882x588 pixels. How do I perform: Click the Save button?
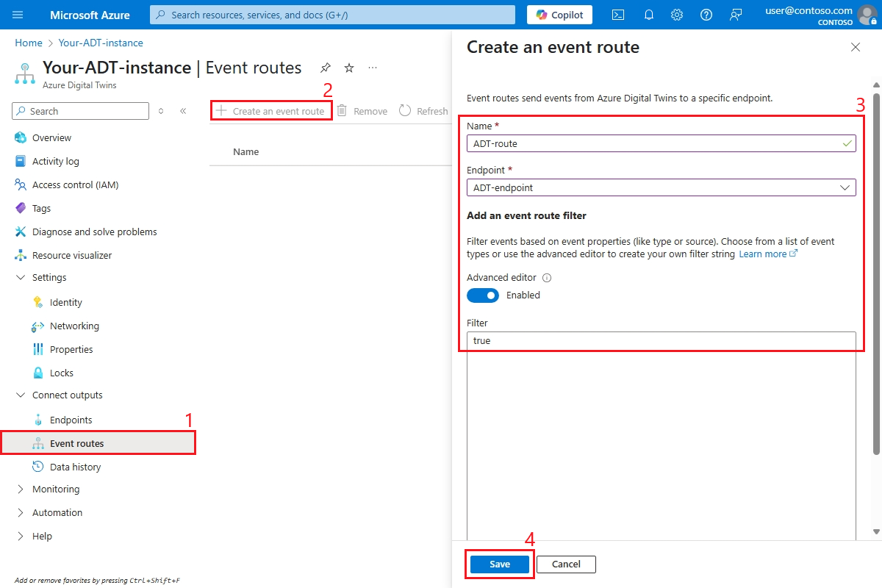(500, 564)
